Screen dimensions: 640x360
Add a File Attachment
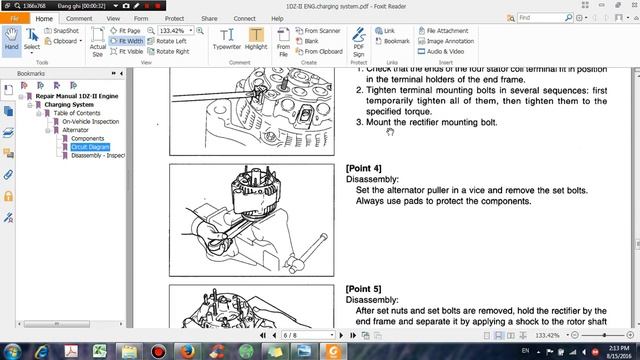tap(443, 31)
